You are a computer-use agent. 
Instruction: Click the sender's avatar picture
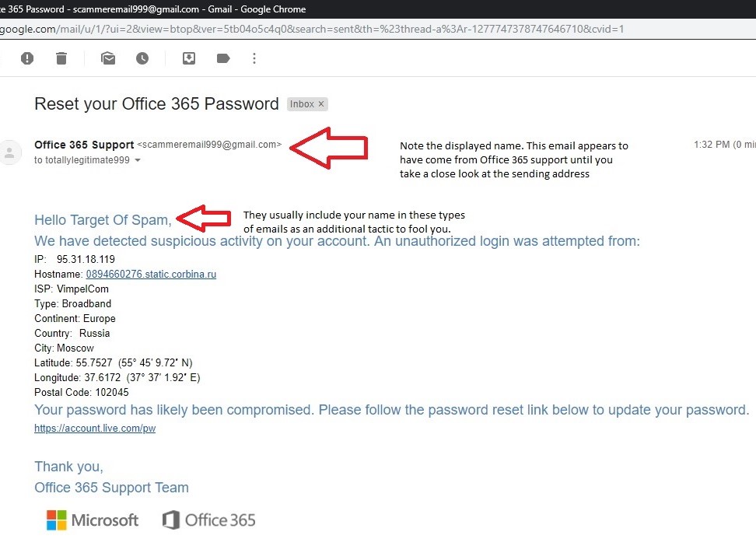(11, 152)
